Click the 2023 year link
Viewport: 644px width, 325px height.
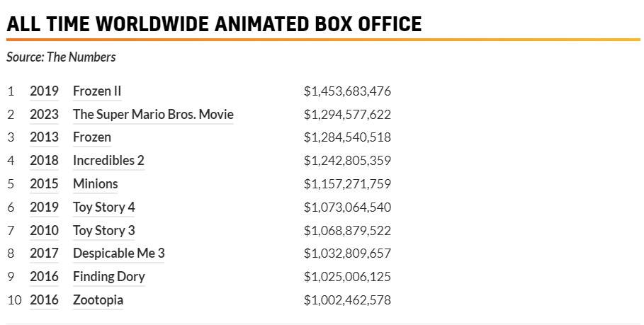44,115
